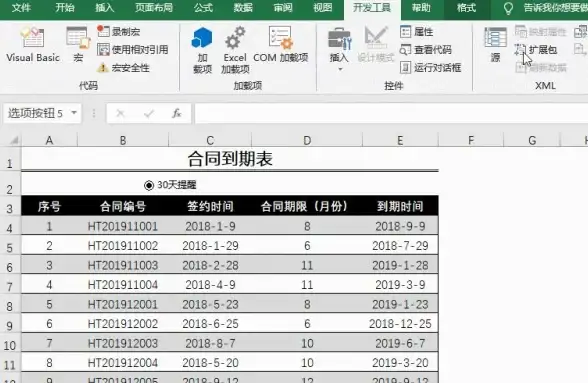Image resolution: width=588 pixels, height=383 pixels.
Task: Click the formula bar cancel X
Action: click(120, 113)
